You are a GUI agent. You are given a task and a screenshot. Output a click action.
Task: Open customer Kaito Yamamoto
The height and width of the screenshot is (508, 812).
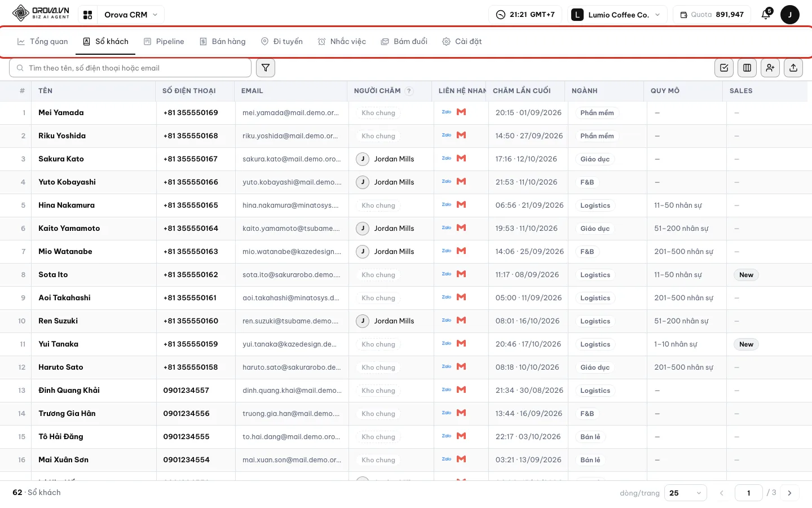point(69,228)
